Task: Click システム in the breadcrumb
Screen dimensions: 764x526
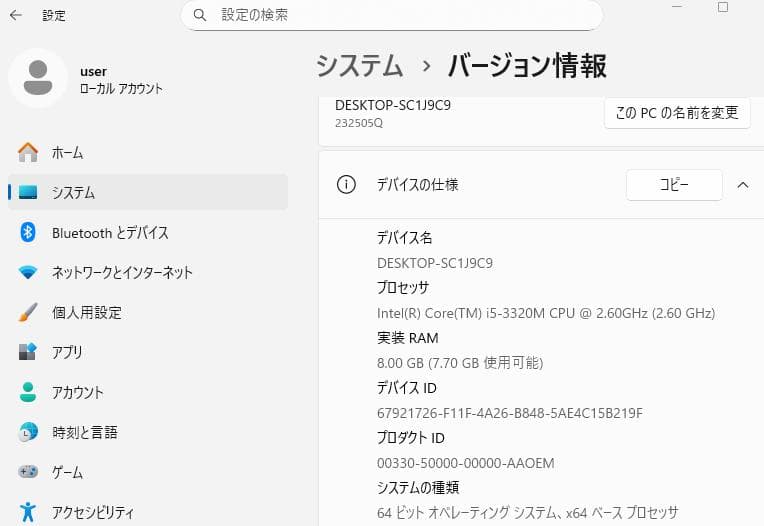Action: tap(360, 66)
